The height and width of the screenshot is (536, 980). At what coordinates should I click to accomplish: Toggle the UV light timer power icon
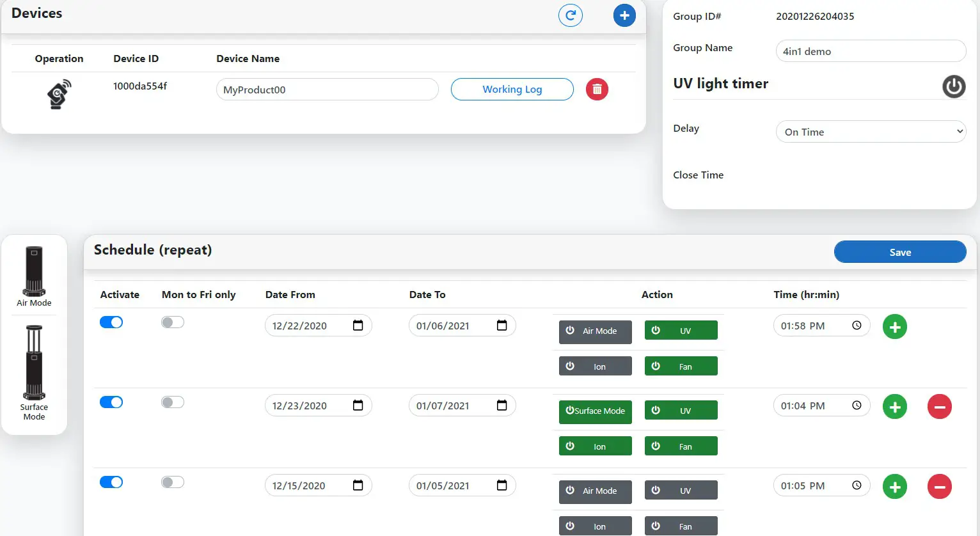click(x=954, y=86)
